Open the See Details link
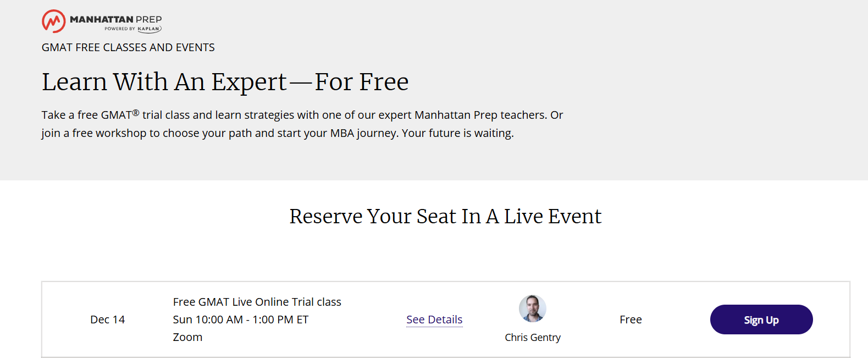Viewport: 868px width, 358px height. point(434,320)
